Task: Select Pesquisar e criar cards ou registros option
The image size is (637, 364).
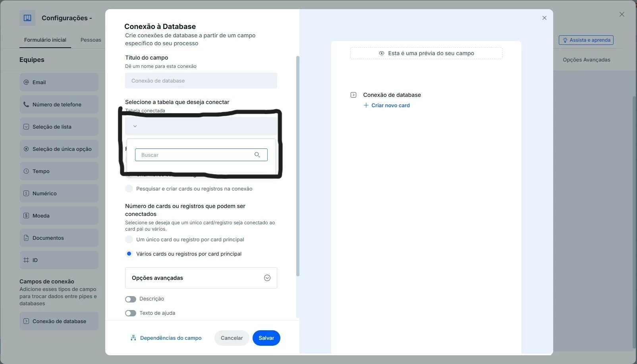Action: pos(129,189)
